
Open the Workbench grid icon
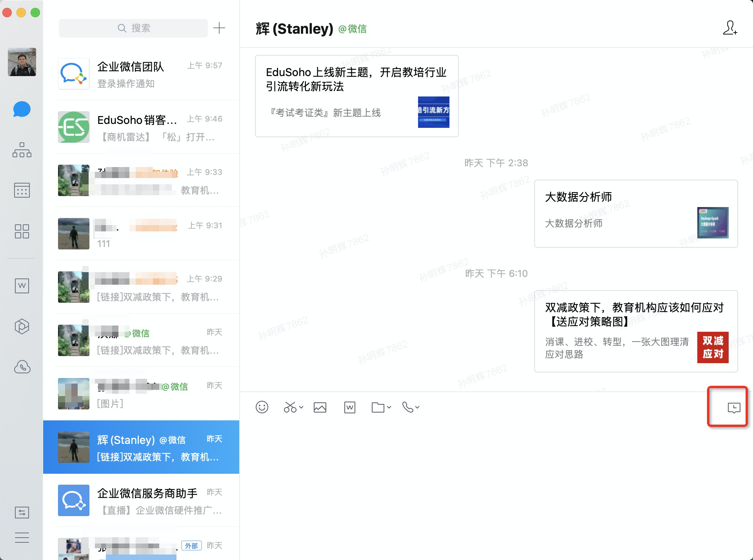click(22, 231)
